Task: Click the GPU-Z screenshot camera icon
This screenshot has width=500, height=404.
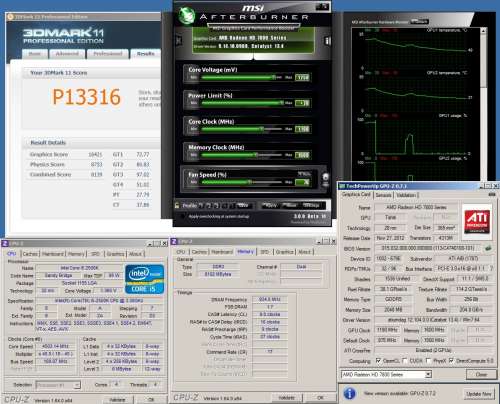Action: tap(491, 194)
